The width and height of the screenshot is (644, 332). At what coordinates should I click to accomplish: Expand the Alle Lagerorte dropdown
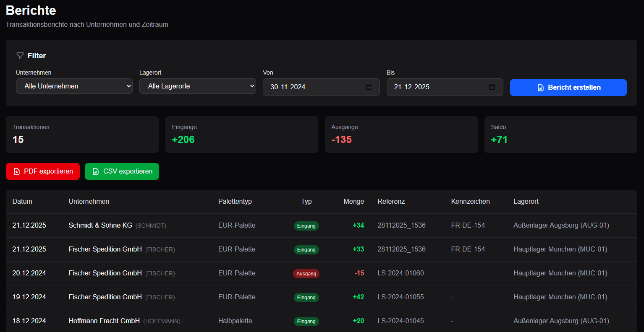coord(198,86)
